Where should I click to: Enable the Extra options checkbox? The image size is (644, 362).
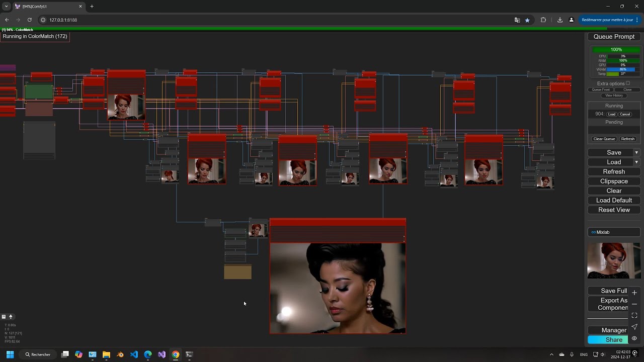(x=628, y=83)
